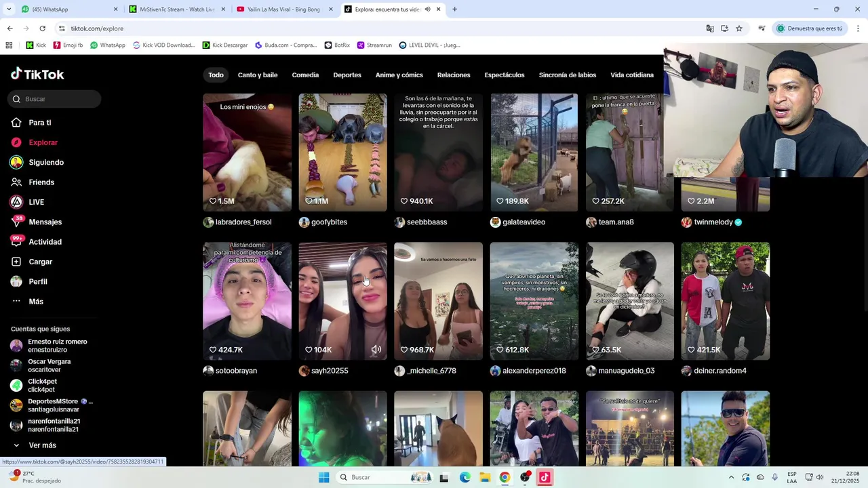Click the browser reload icon
Screen dimensions: 868x488
pyautogui.click(x=42, y=28)
